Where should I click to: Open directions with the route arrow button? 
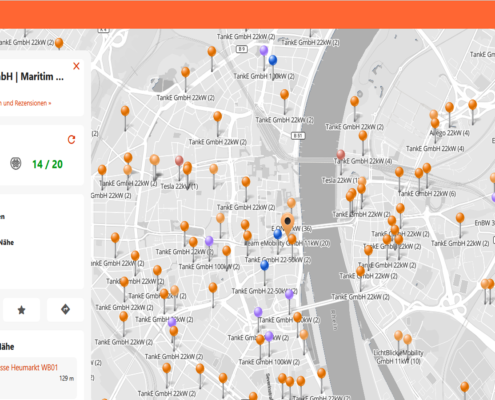tap(65, 310)
